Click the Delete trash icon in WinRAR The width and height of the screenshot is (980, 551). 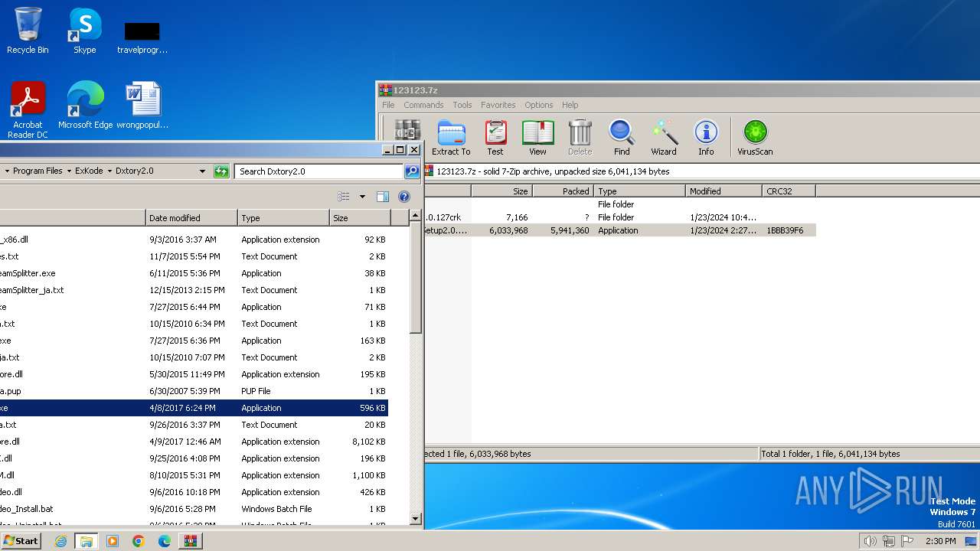(x=580, y=138)
